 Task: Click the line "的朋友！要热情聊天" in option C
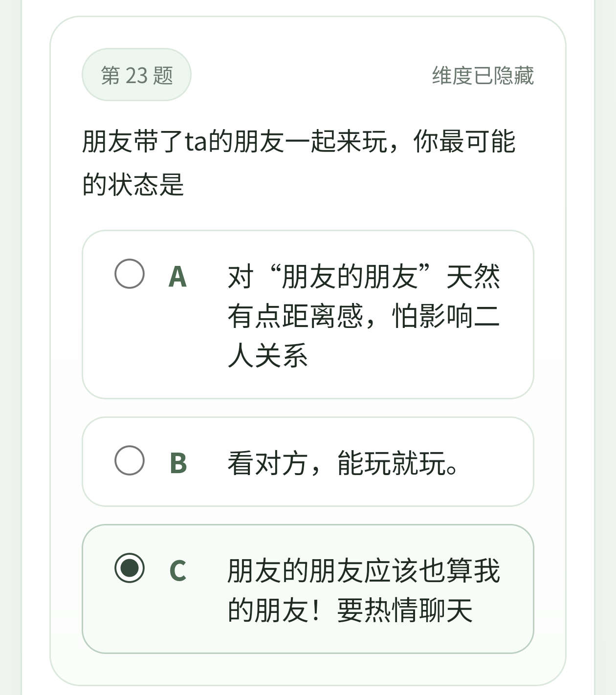pos(350,610)
